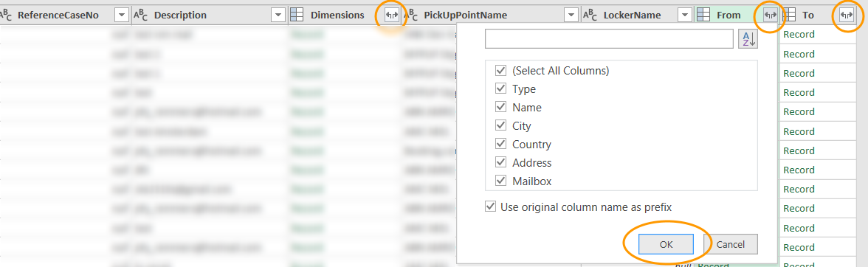This screenshot has width=868, height=267.
Task: Uncheck the Country column checkbox
Action: coord(501,144)
